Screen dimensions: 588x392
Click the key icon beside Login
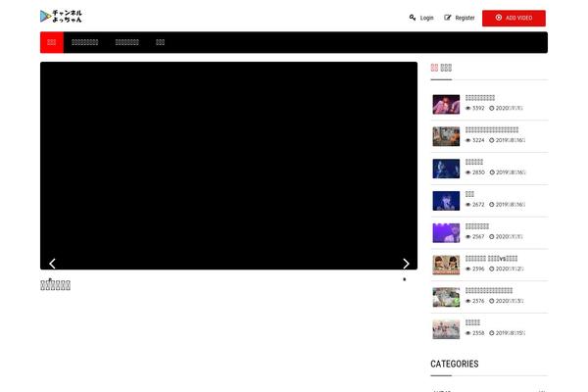click(413, 18)
